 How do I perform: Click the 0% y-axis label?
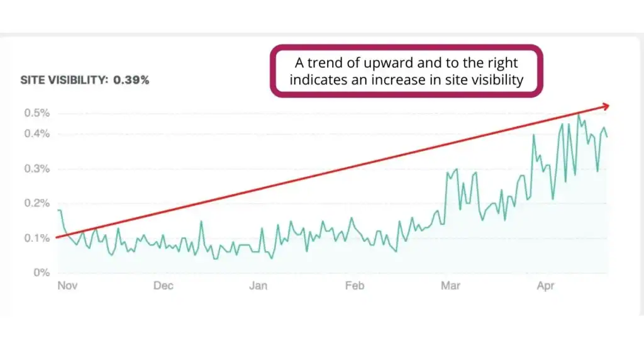tap(41, 272)
